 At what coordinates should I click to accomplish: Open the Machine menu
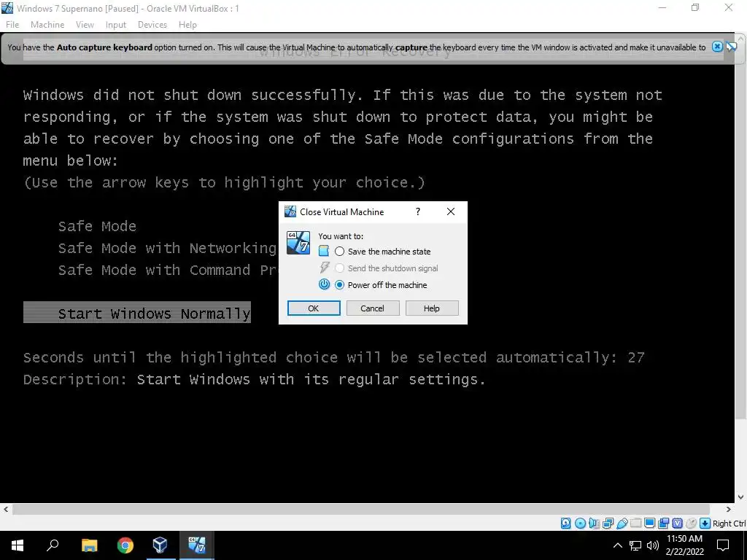click(47, 24)
